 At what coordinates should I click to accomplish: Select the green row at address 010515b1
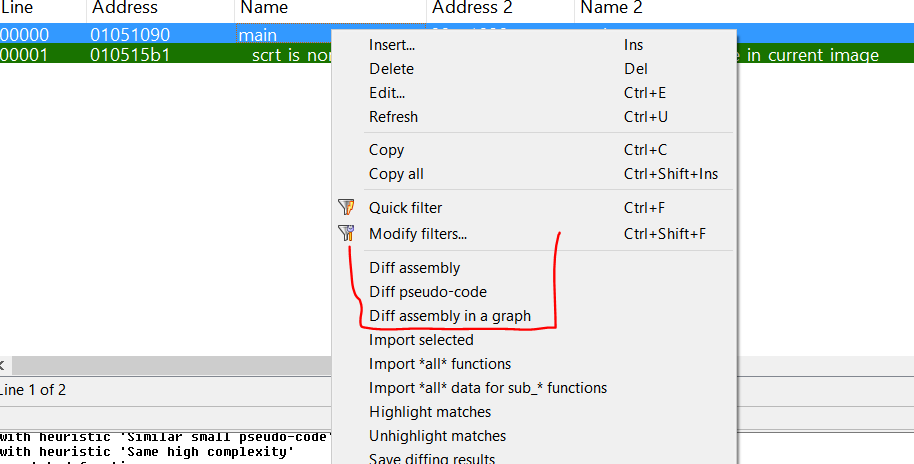click(130, 55)
